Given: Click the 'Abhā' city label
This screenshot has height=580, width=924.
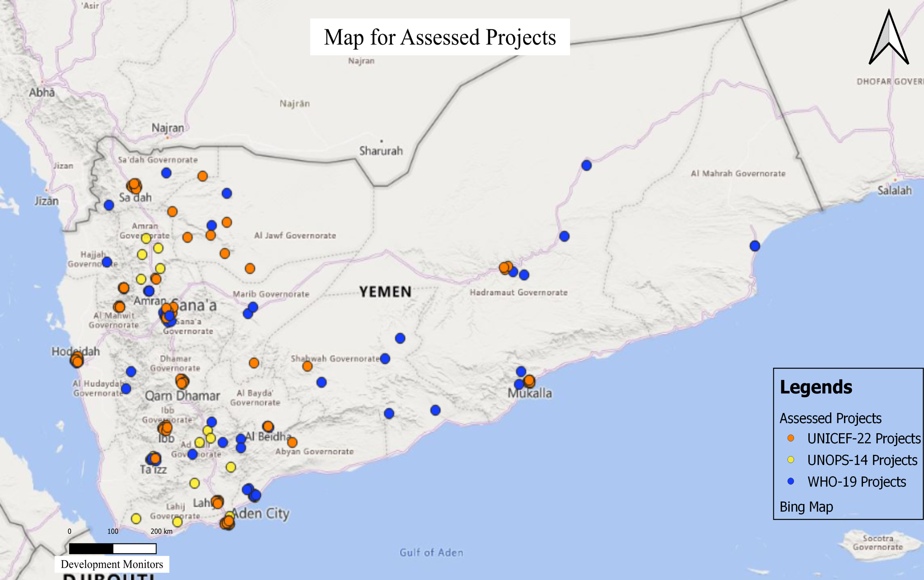Looking at the screenshot, I should (x=42, y=92).
